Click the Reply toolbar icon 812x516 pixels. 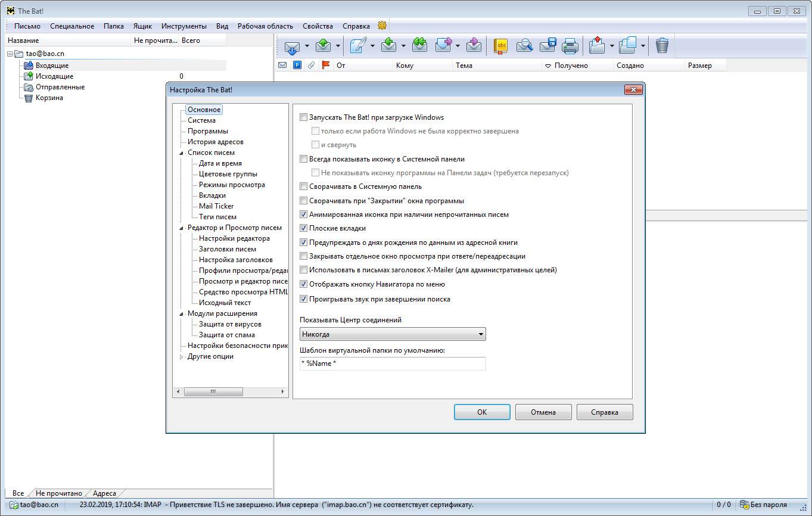coord(389,45)
